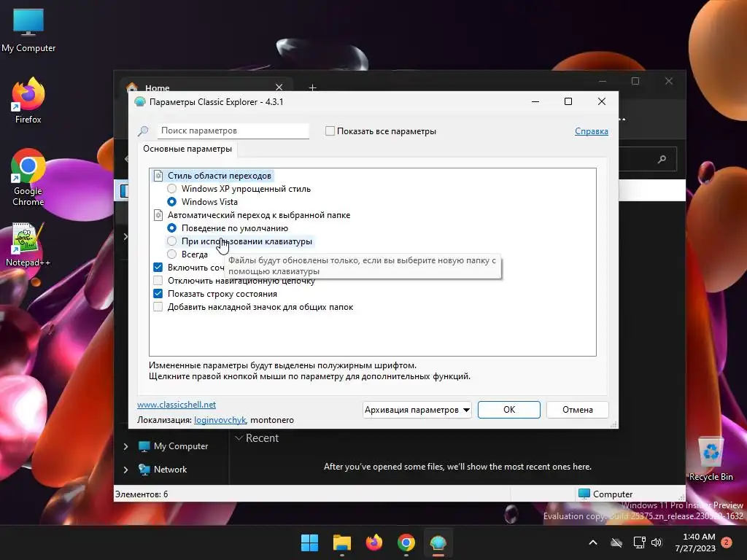The height and width of the screenshot is (560, 747).
Task: Open the www.classicshell.net link
Action: [177, 404]
